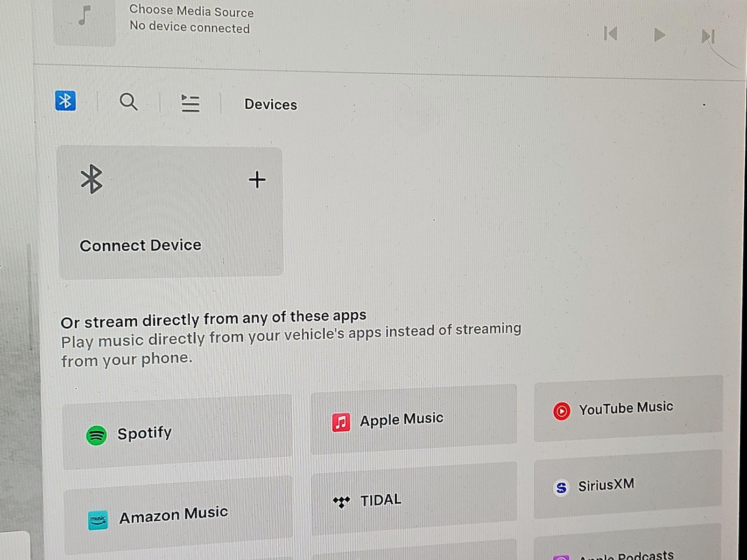The image size is (747, 560).
Task: Skip to next track
Action: point(708,36)
